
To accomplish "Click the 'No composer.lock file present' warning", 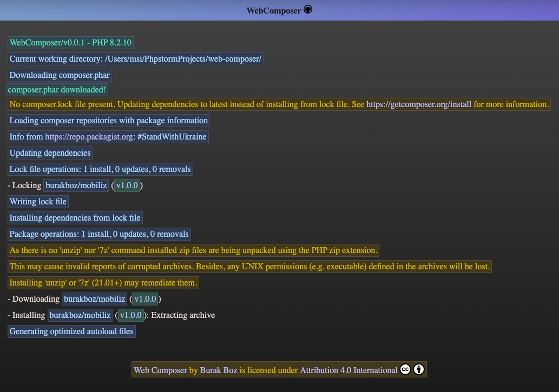I will pos(279,104).
